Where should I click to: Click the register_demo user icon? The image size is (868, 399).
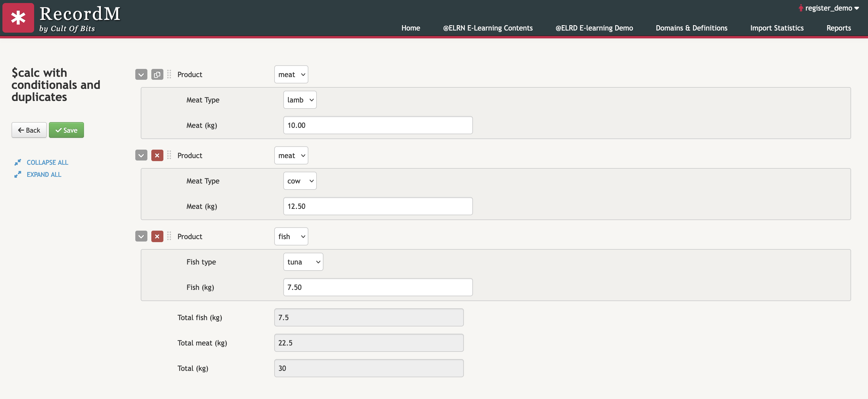(x=801, y=8)
